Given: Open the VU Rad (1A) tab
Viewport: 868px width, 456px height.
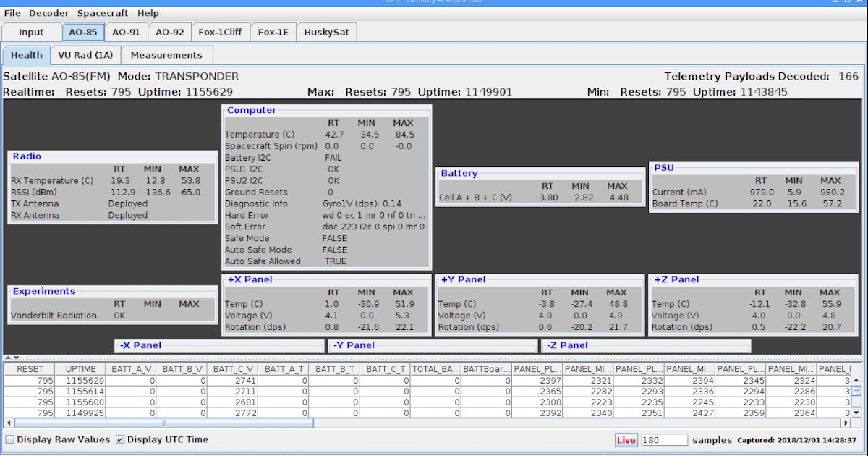Looking at the screenshot, I should (x=85, y=55).
